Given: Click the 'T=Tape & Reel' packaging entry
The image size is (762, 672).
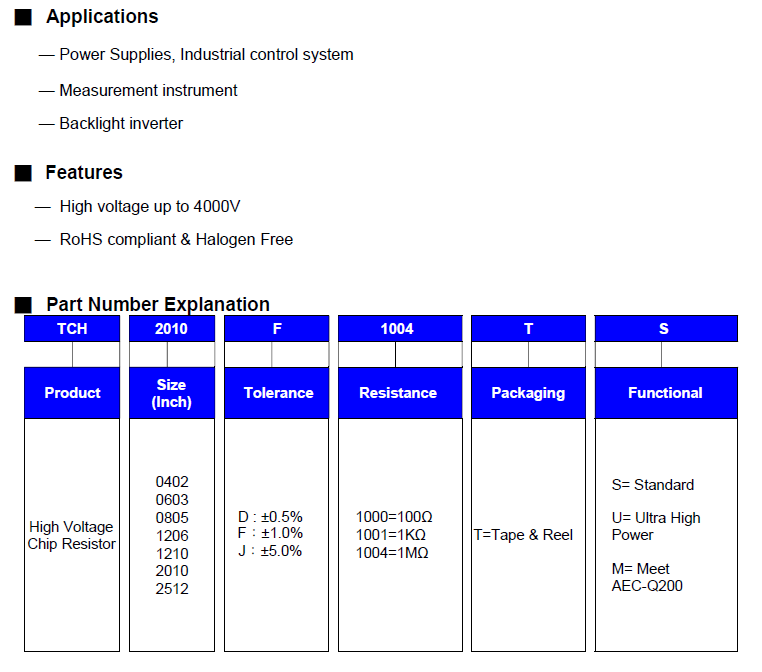Looking at the screenshot, I should (523, 535).
